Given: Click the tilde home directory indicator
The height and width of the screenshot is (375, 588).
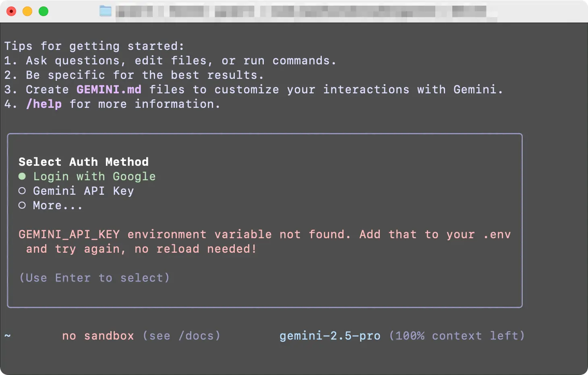Looking at the screenshot, I should [x=8, y=336].
